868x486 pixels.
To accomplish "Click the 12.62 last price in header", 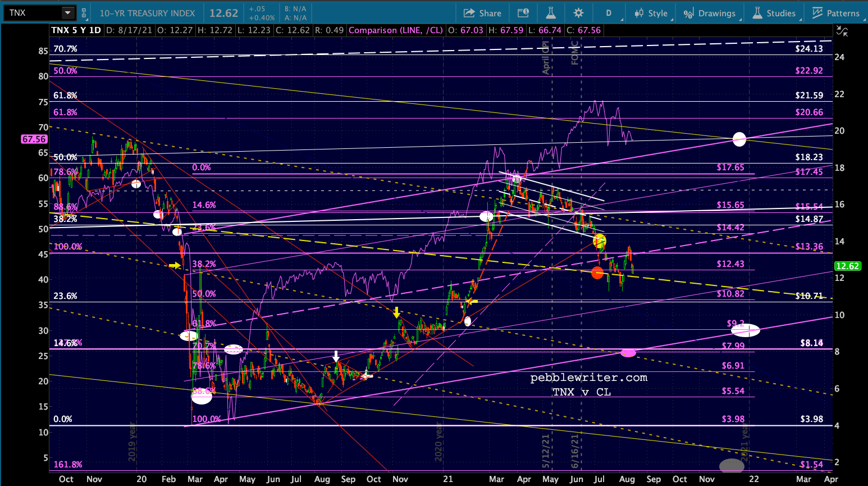I will click(224, 13).
